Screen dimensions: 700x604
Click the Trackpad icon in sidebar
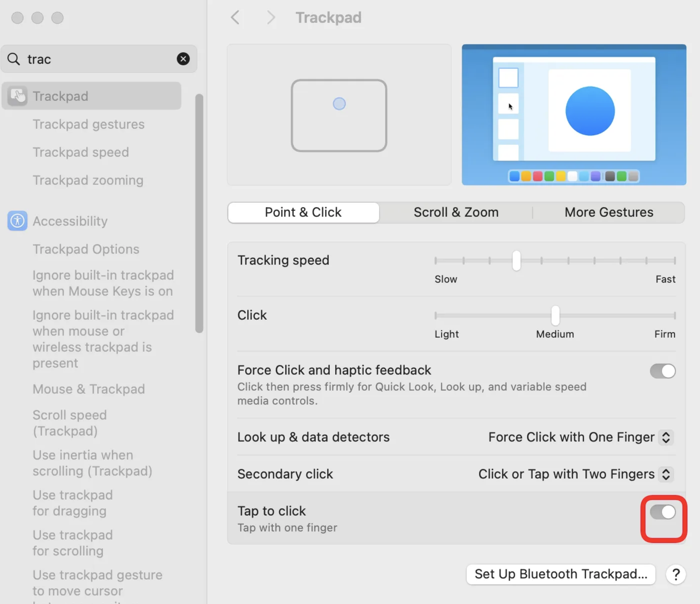tap(17, 96)
